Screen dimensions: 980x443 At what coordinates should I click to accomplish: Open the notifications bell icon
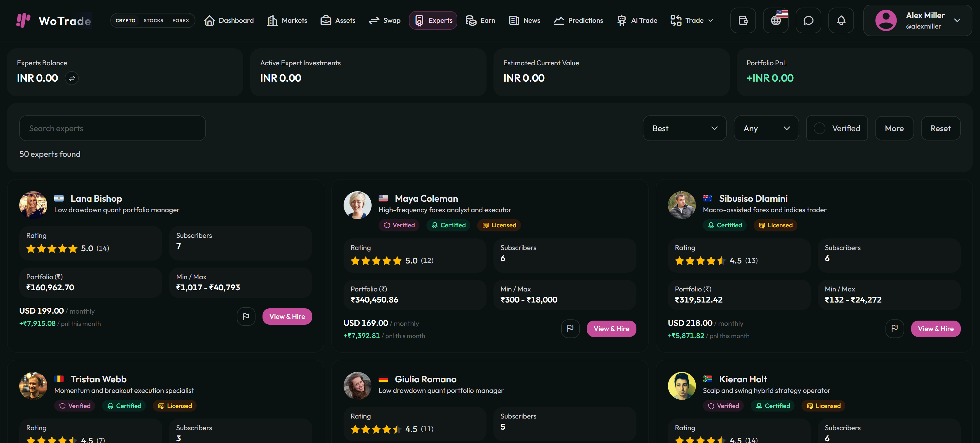click(841, 20)
